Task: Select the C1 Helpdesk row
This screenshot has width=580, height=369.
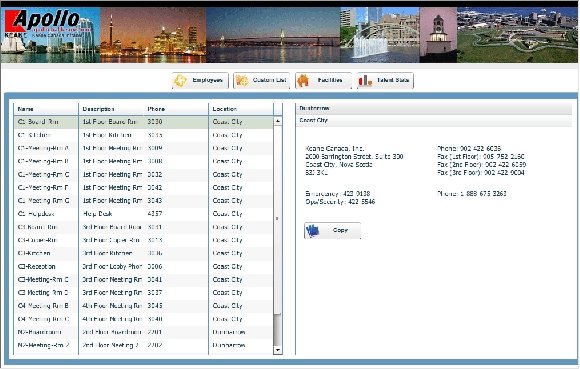Action: [x=143, y=214]
